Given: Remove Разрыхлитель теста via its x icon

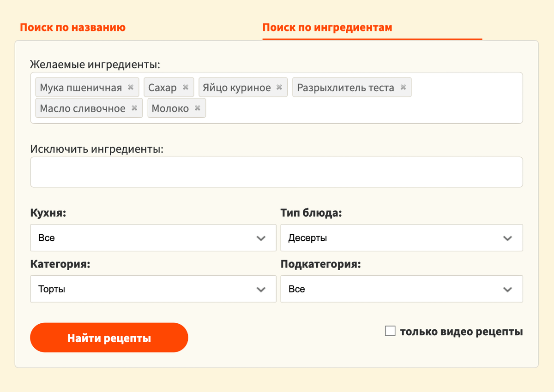Looking at the screenshot, I should click(x=403, y=88).
